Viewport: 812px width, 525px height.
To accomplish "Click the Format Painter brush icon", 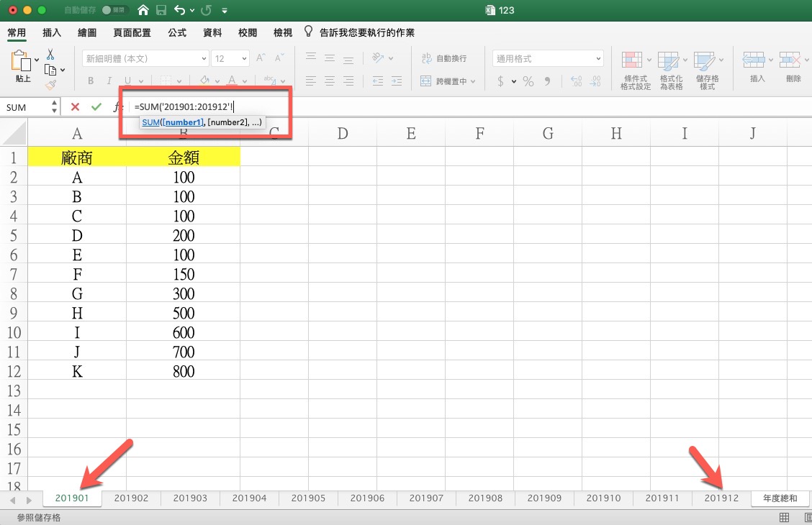I will coord(50,85).
